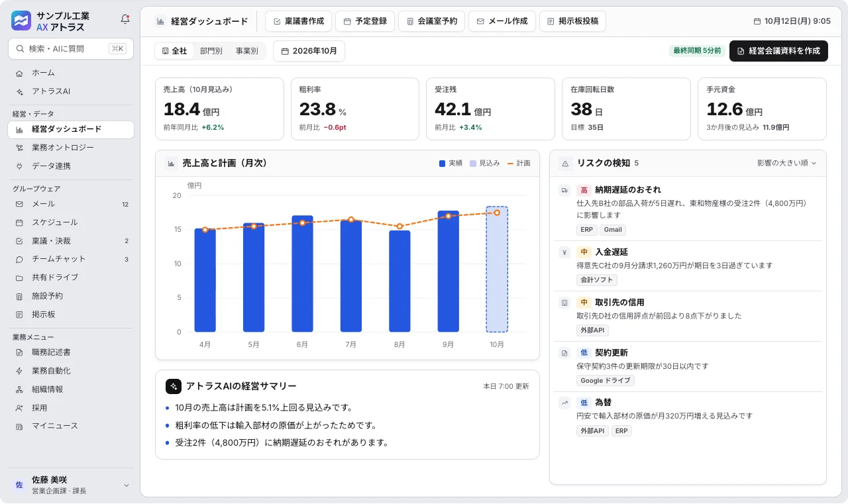Click the ERP tag under 為替 risk
Viewport: 848px width, 504px height.
621,431
